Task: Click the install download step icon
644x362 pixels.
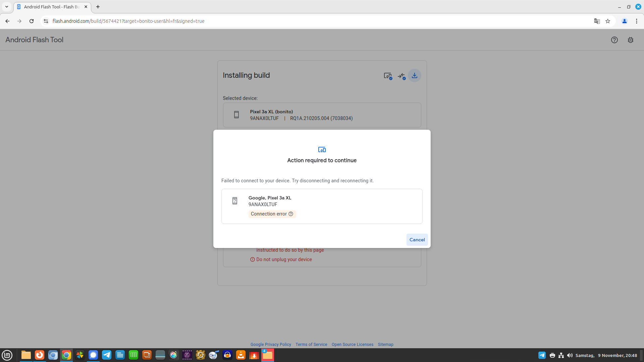Action: (415, 75)
